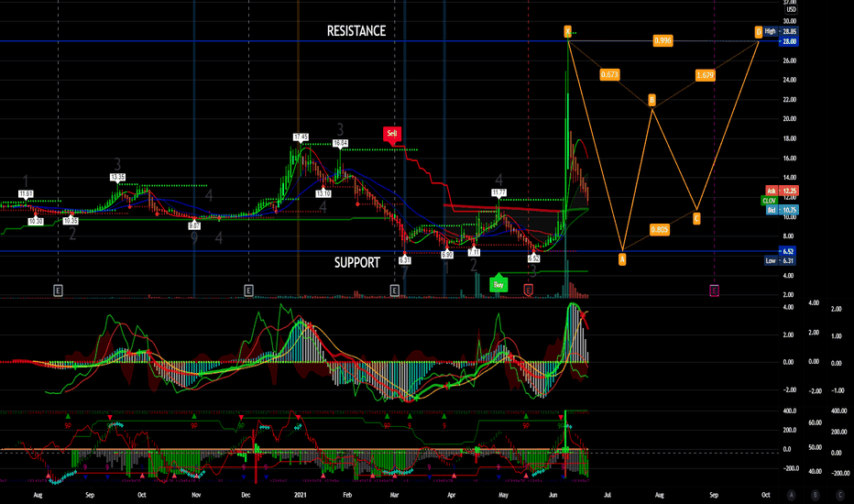The width and height of the screenshot is (854, 504).
Task: Click the circular B button at bottom right
Action: click(816, 495)
